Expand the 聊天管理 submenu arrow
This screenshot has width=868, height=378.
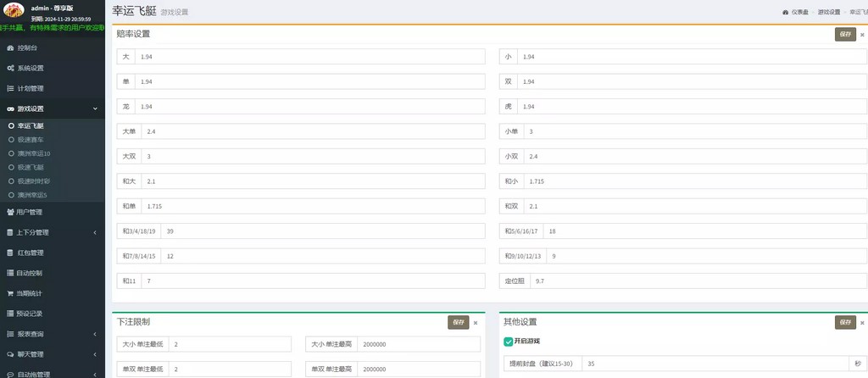coord(95,354)
